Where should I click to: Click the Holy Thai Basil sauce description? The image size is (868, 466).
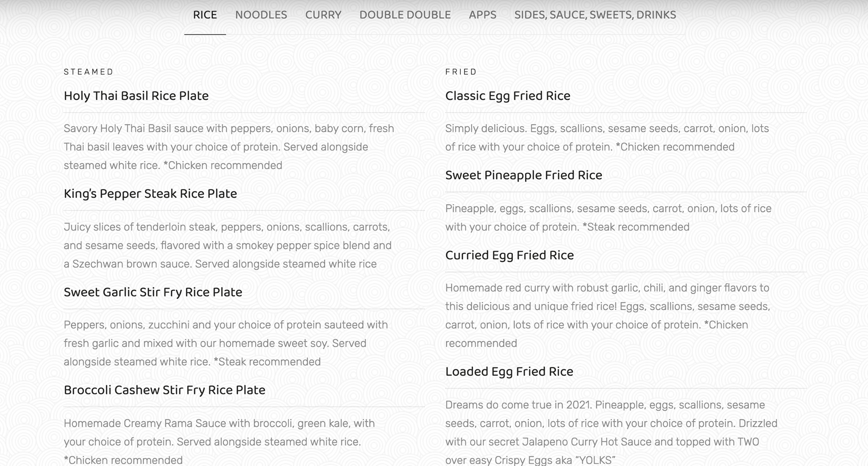[229, 147]
